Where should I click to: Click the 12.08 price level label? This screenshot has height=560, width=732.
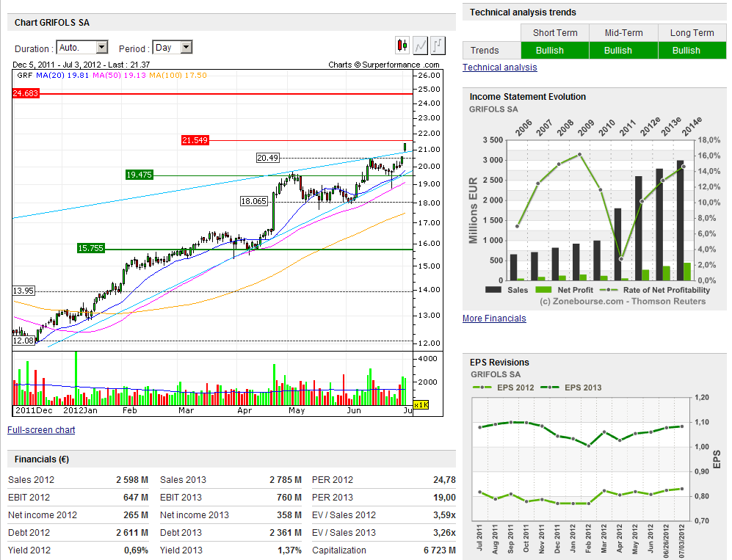[23, 341]
